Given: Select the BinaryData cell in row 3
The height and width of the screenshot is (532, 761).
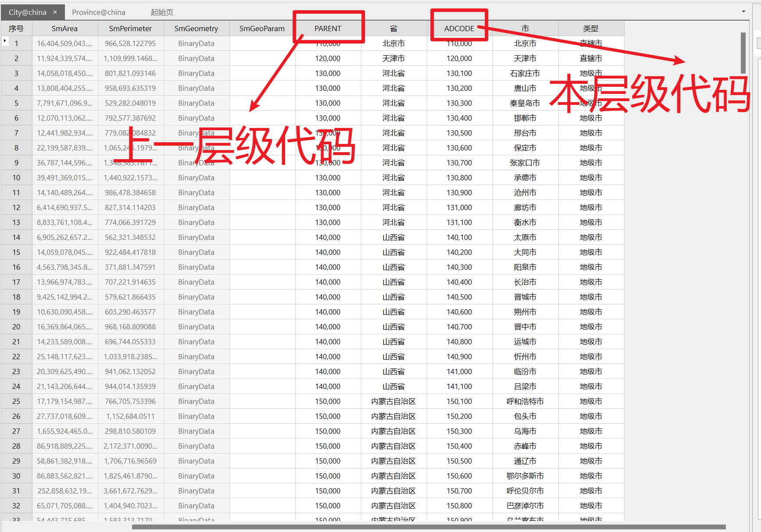Looking at the screenshot, I should tap(196, 73).
